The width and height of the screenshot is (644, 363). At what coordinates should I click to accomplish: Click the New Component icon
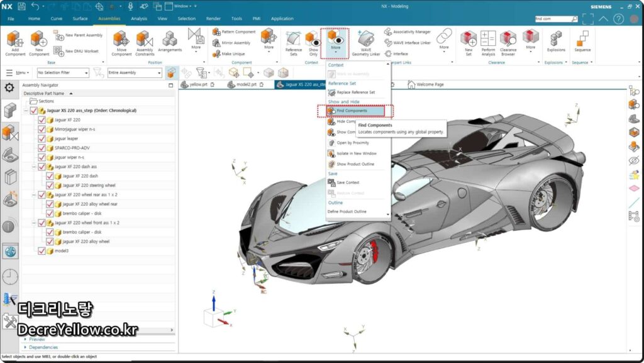pos(38,43)
